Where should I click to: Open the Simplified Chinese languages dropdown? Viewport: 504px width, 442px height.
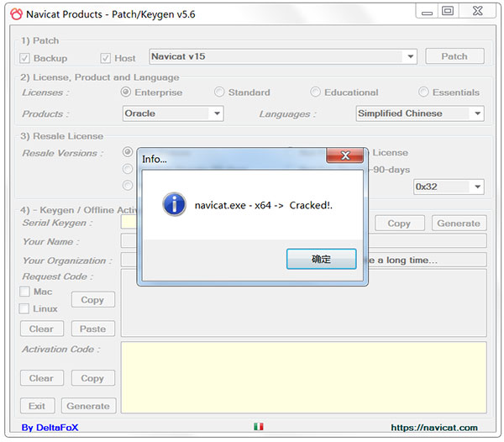[420, 113]
